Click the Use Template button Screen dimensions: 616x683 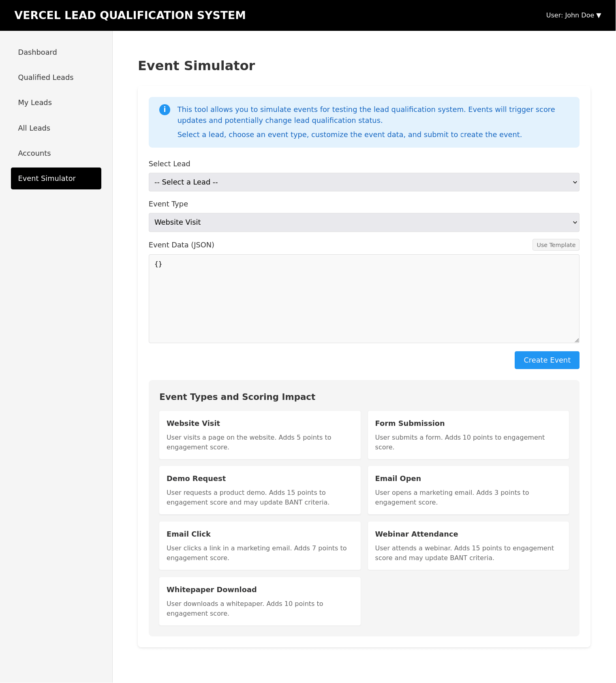[x=556, y=245]
